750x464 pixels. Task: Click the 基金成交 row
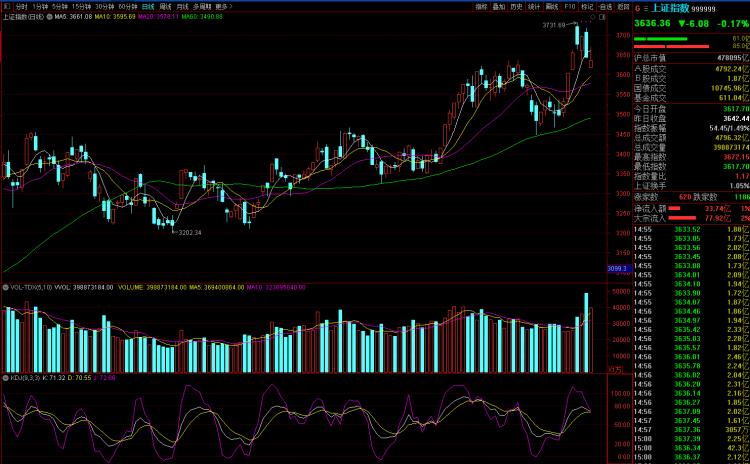pos(692,98)
